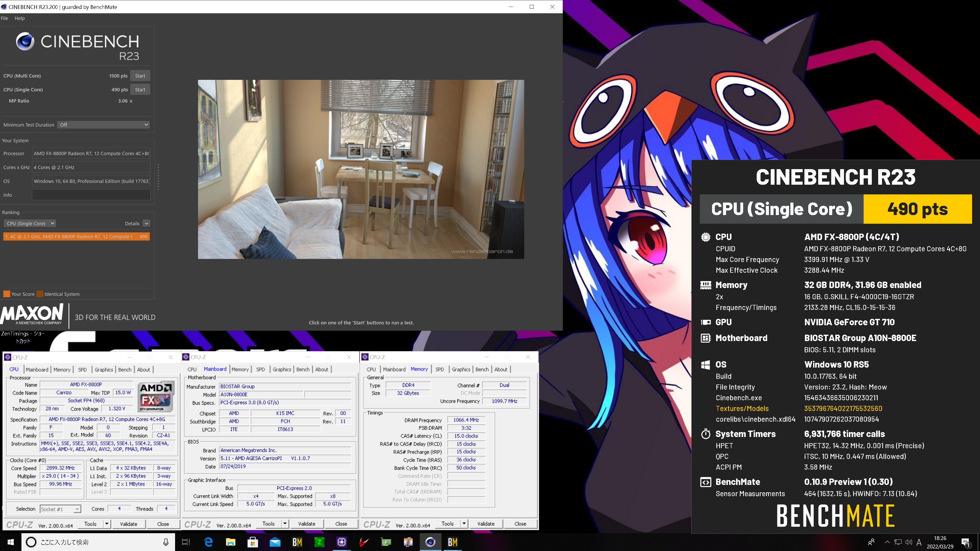This screenshot has height=551, width=980.
Task: Open the Tools dropdown arrow in the Mainboard window
Action: click(285, 524)
